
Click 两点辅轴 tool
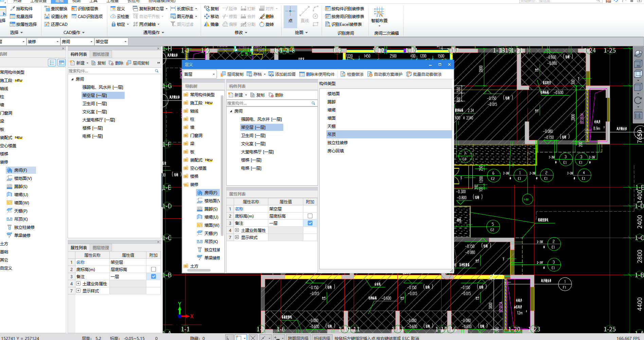click(146, 24)
